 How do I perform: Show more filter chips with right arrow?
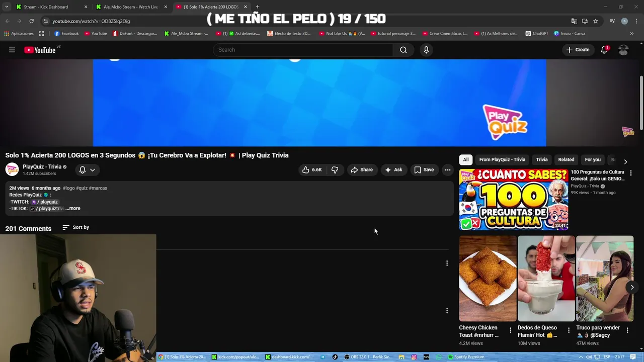[625, 161]
